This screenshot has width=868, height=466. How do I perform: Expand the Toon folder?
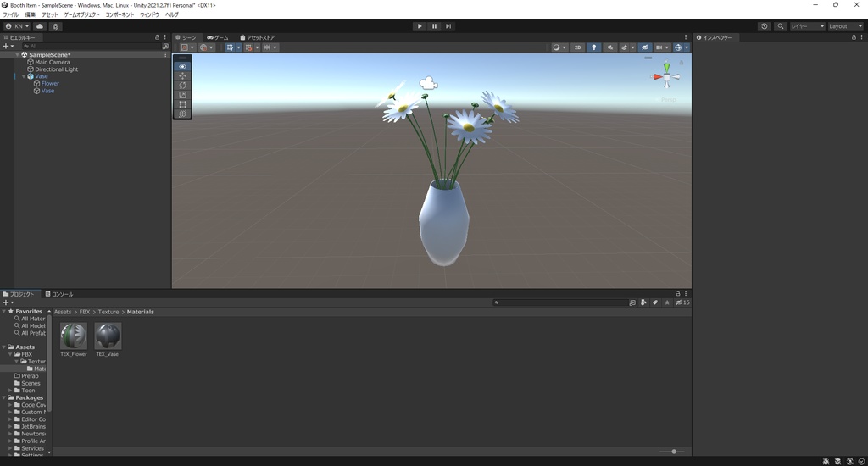[10, 391]
